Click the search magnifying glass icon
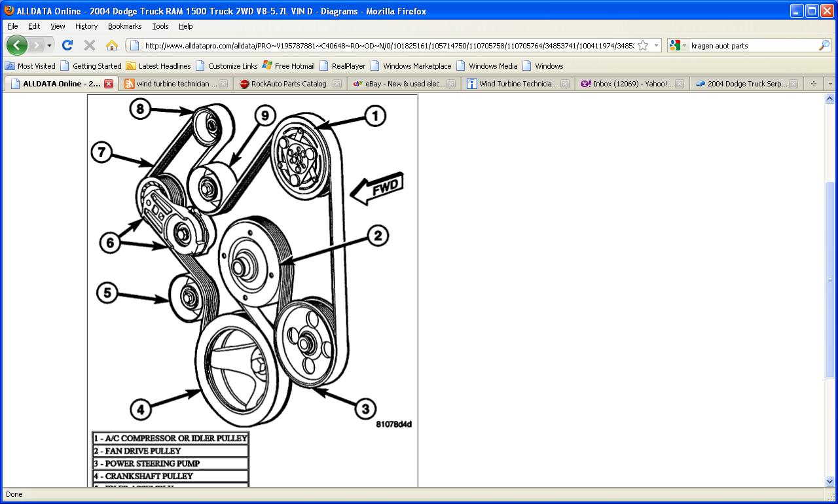Image resolution: width=838 pixels, height=504 pixels. (824, 45)
